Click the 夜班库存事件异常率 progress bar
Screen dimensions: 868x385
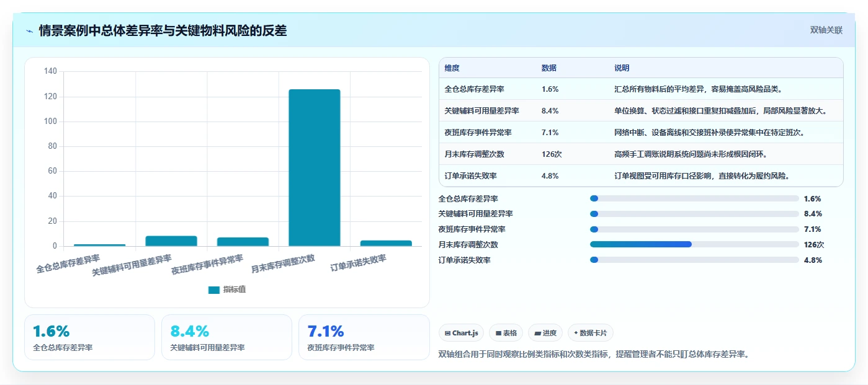coord(694,229)
